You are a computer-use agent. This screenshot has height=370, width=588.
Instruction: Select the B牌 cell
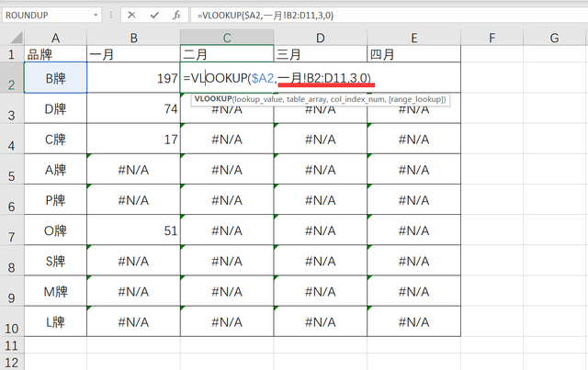[x=55, y=78]
